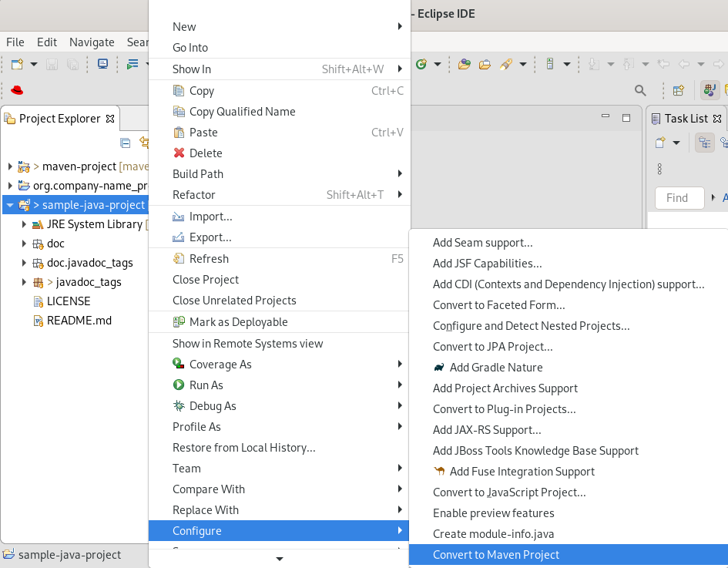Click the Open Type folder icon
Image resolution: width=728 pixels, height=568 pixels.
(464, 64)
